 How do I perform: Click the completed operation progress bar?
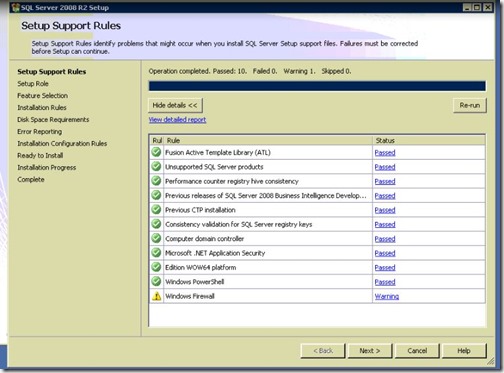pyautogui.click(x=317, y=86)
